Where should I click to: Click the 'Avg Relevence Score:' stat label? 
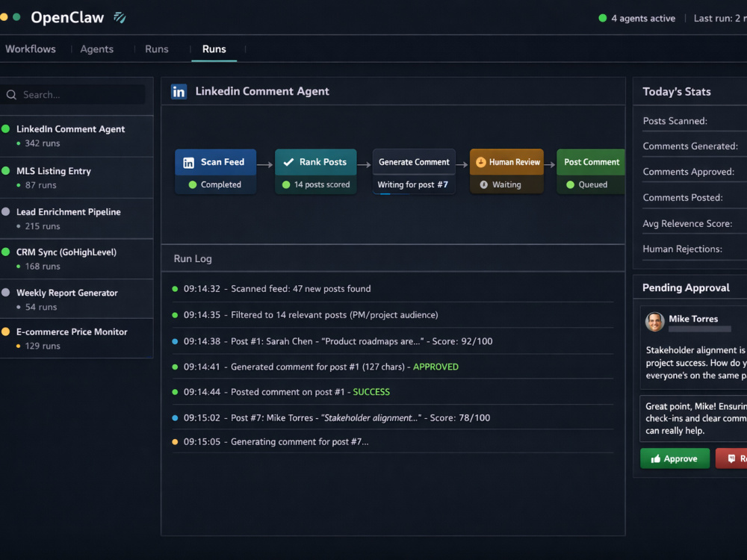(687, 223)
